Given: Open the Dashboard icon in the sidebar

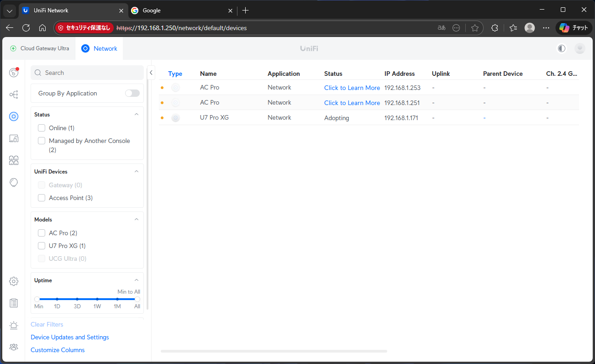Looking at the screenshot, I should tap(14, 73).
